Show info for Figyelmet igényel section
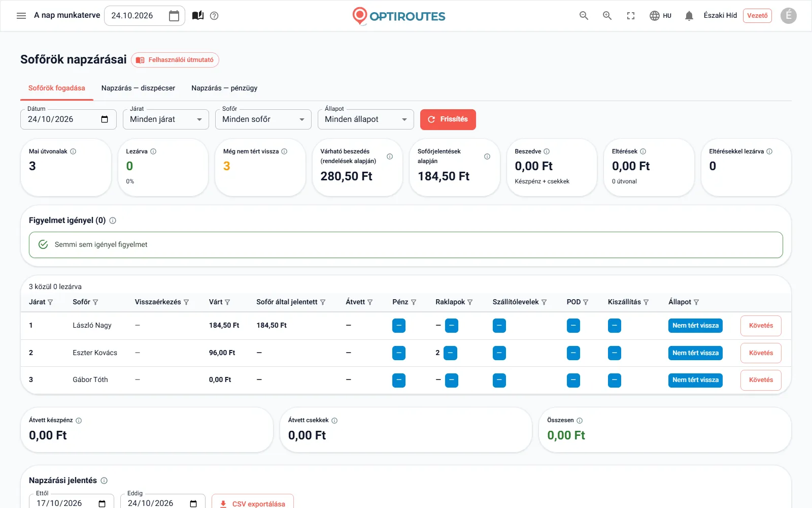Image resolution: width=812 pixels, height=508 pixels. tap(113, 220)
